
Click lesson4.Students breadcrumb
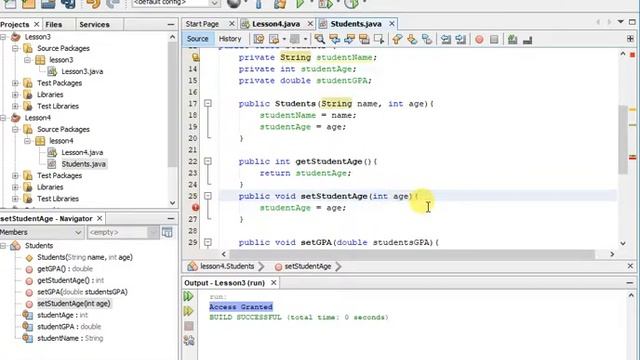tap(227, 266)
